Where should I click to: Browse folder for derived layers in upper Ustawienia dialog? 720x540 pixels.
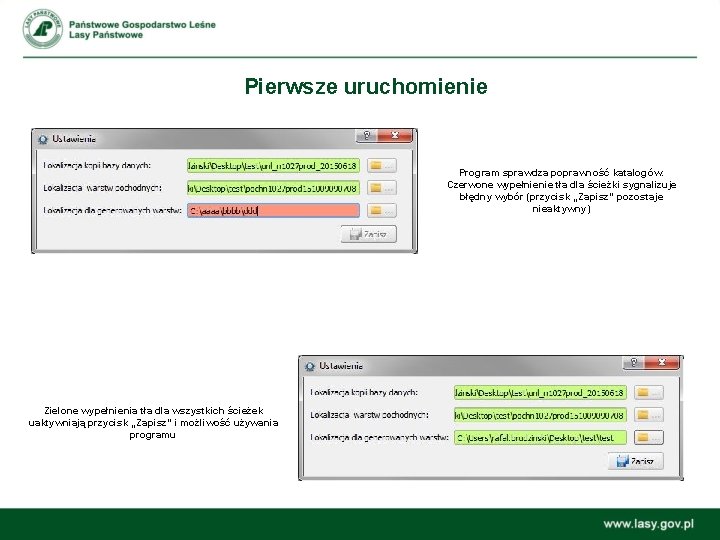click(382, 188)
